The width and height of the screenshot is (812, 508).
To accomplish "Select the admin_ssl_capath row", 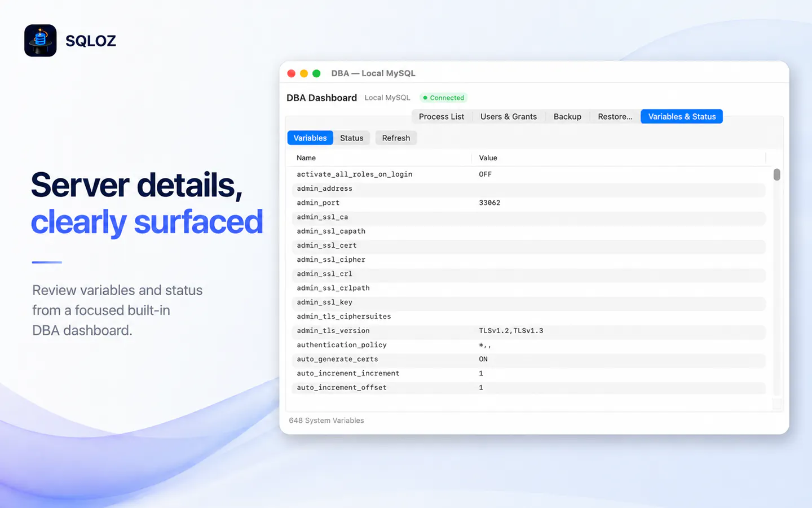I will click(x=529, y=231).
